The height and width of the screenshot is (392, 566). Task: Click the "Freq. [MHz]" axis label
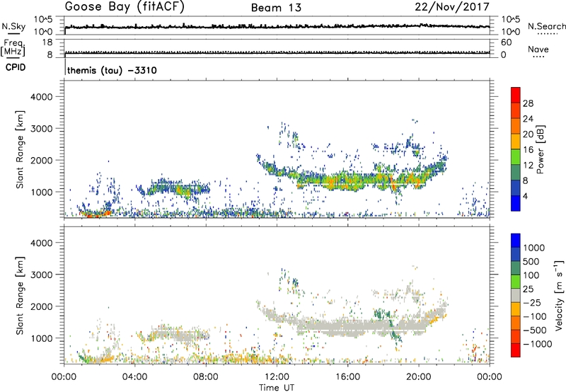pyautogui.click(x=13, y=48)
